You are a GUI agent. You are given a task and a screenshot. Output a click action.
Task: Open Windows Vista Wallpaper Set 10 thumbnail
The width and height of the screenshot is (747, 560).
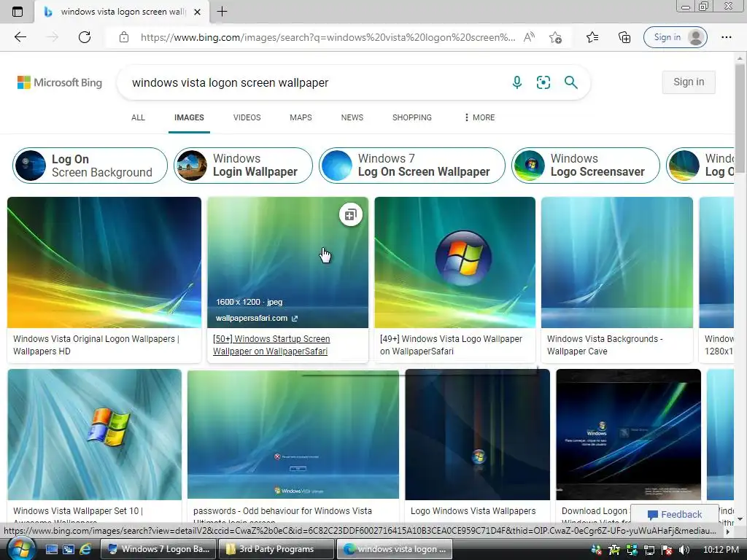94,435
